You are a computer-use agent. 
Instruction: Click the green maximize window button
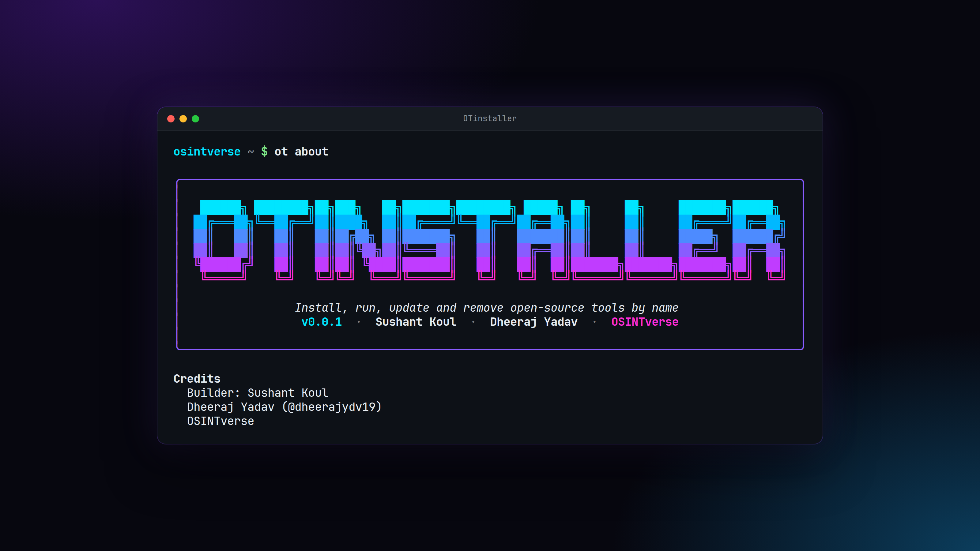click(195, 119)
